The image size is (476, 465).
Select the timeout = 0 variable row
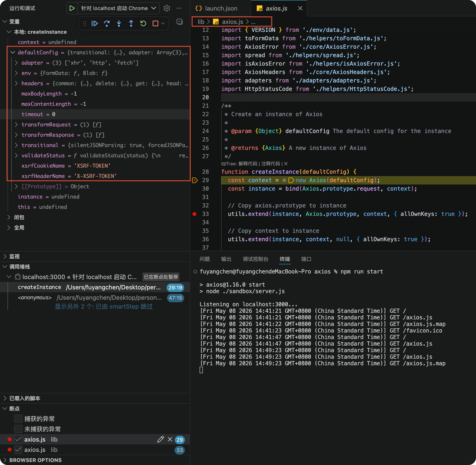(x=95, y=114)
